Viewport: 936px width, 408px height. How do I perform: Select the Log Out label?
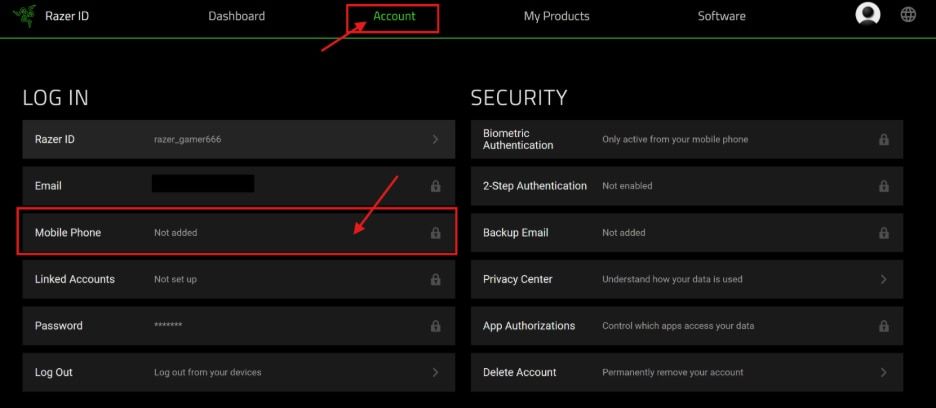[x=54, y=372]
